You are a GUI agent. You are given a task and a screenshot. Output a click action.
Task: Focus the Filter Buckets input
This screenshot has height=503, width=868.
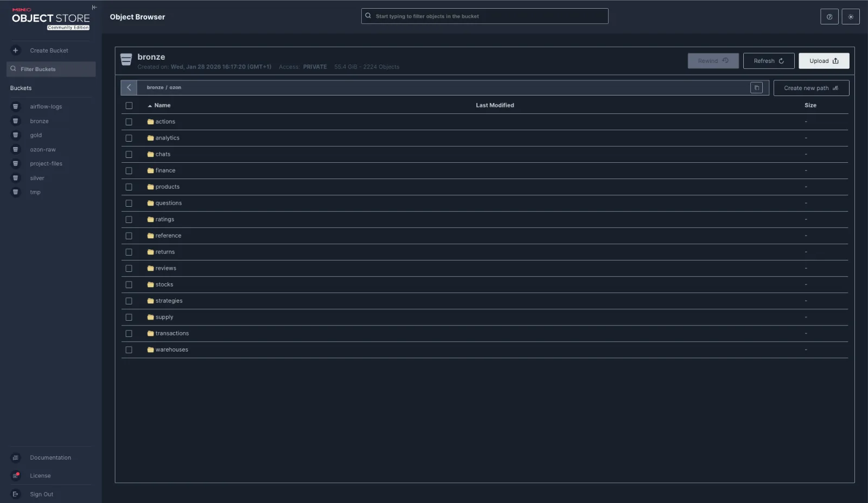(x=51, y=69)
